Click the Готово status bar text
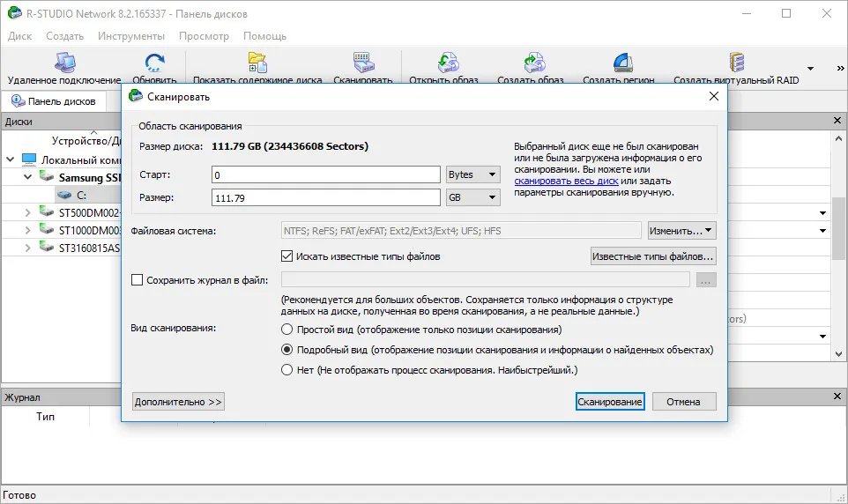Viewport: 848px width, 504px height. coord(19,495)
